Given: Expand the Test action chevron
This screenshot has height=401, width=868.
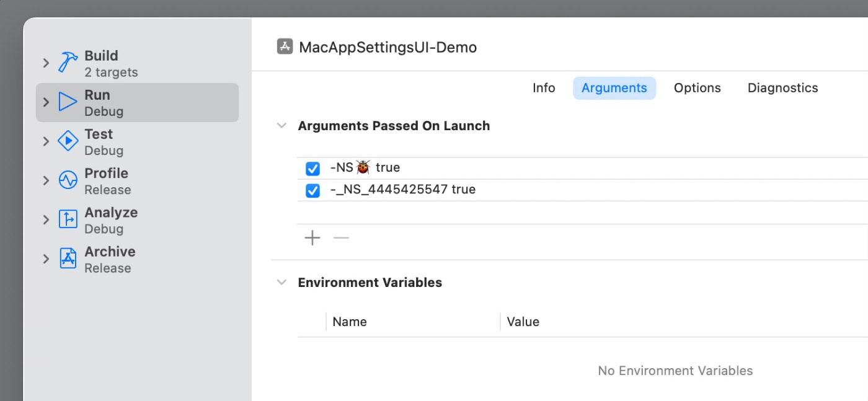Looking at the screenshot, I should pos(46,141).
